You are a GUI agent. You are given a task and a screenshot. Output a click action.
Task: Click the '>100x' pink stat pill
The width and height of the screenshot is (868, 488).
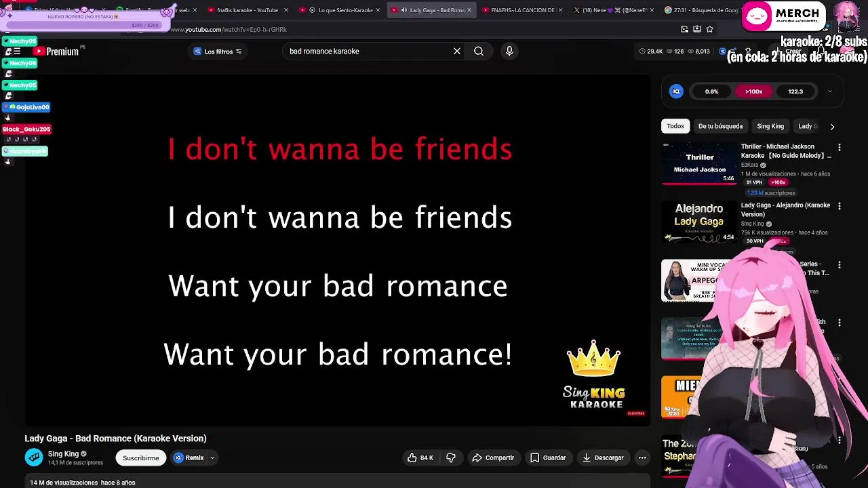(753, 91)
